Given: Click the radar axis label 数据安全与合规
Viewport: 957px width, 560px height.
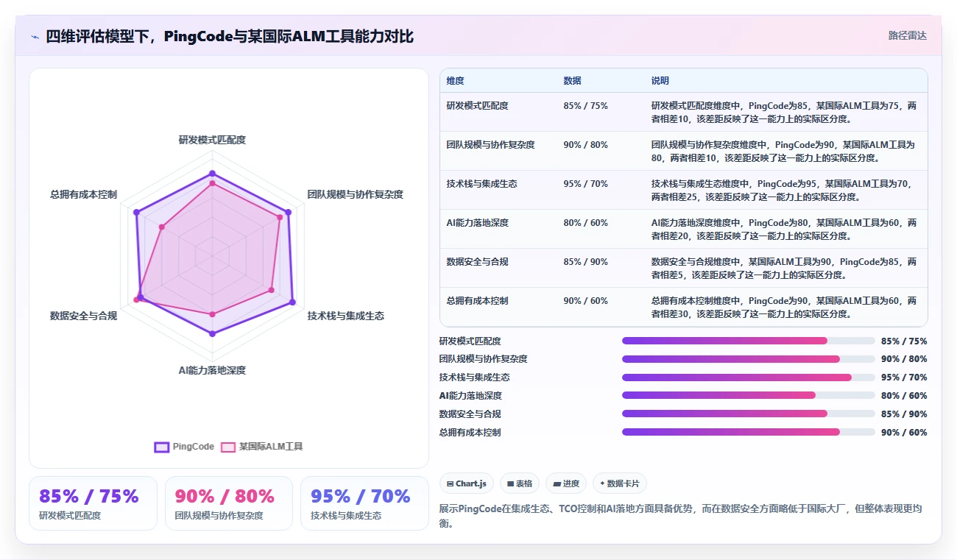Looking at the screenshot, I should (x=83, y=316).
